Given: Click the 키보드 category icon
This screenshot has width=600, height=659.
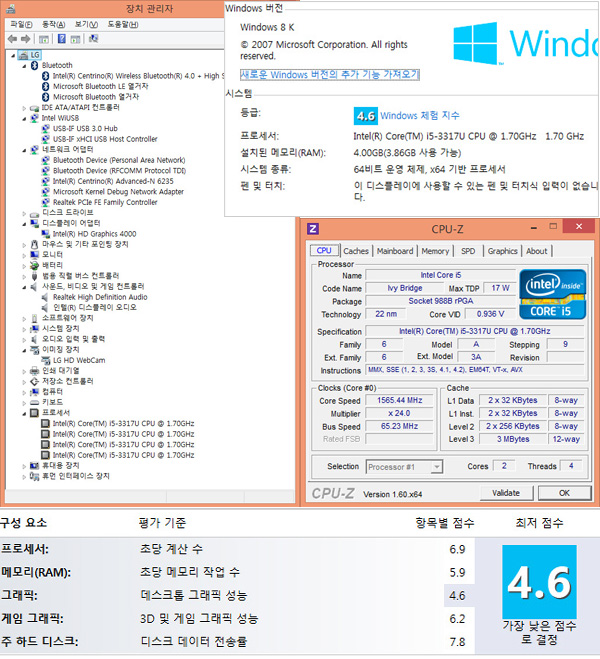Looking at the screenshot, I should [34, 403].
